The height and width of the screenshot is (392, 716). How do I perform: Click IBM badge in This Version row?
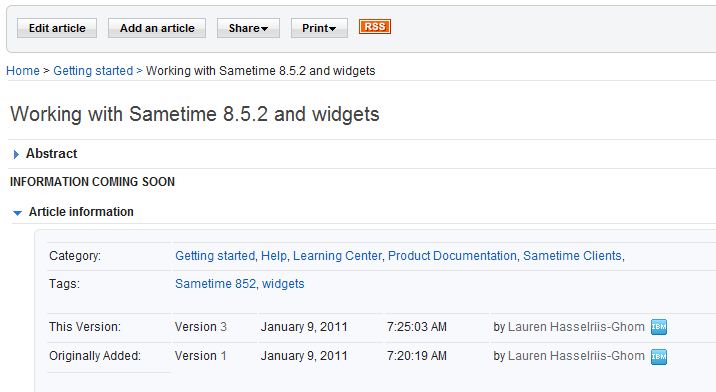tap(659, 327)
